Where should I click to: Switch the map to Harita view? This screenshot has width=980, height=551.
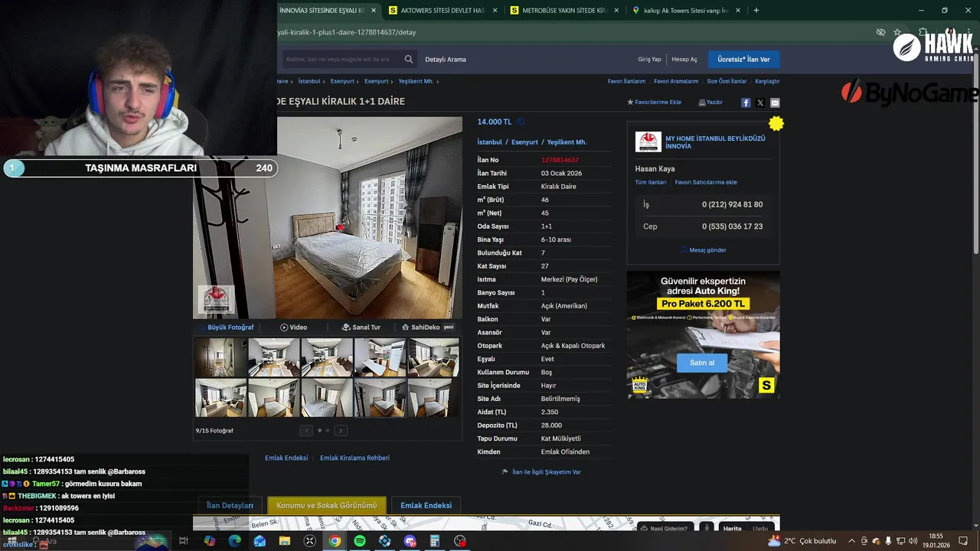(x=733, y=528)
